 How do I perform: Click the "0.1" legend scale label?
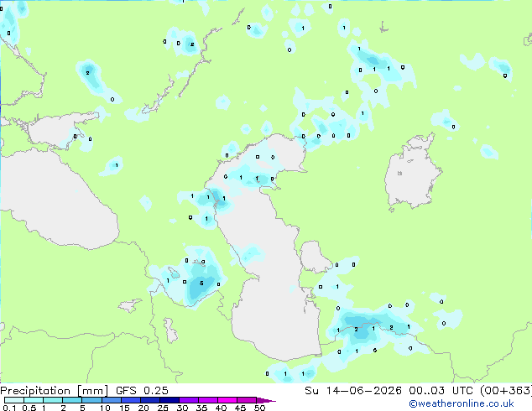tap(9, 408)
